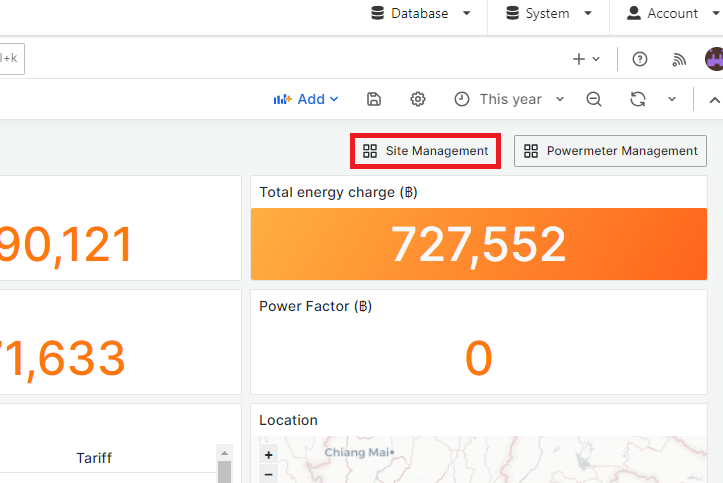Click the Add panel chart icon
723x483 pixels.
[x=282, y=99]
